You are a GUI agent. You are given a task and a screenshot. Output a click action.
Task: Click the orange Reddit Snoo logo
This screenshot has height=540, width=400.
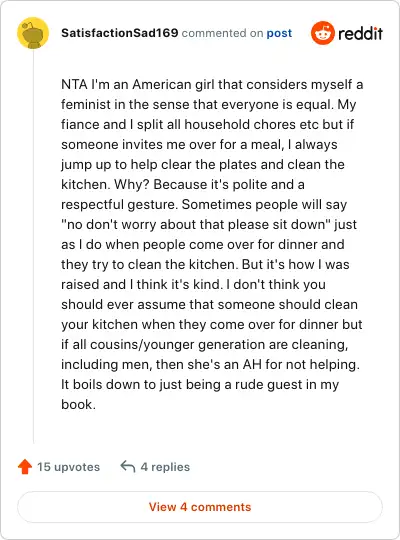point(322,33)
